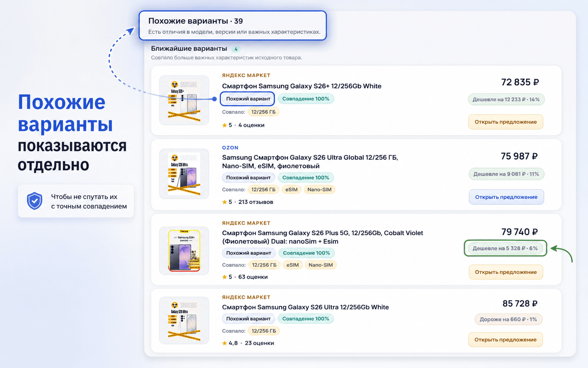Viewport: 588px width, 368px height.
Task: Click the eSIM chip on S26 Plus 5G card
Action: coord(293,265)
